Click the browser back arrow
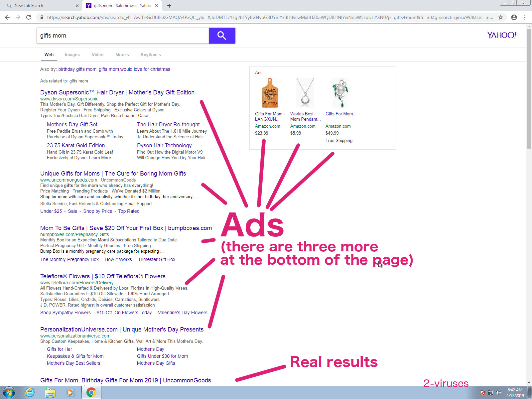This screenshot has height=399, width=532. 7,17
